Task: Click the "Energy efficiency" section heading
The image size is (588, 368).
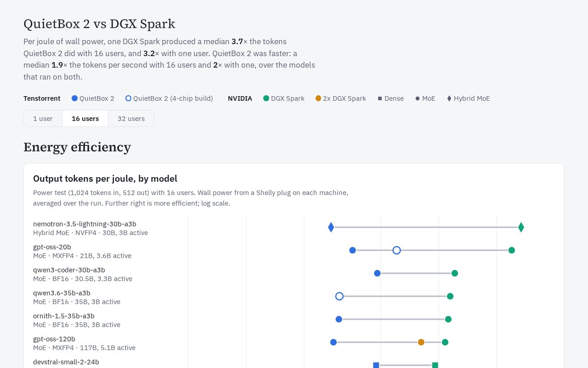Action: pos(77,147)
